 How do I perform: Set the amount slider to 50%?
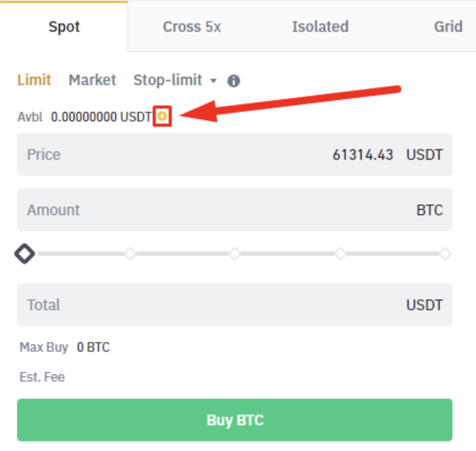pyautogui.click(x=234, y=253)
